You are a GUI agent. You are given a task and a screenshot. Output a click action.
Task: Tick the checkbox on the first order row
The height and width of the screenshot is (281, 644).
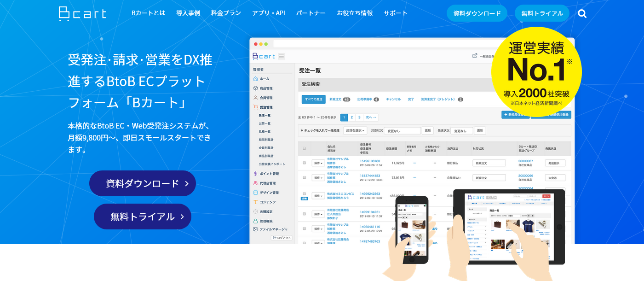304,162
